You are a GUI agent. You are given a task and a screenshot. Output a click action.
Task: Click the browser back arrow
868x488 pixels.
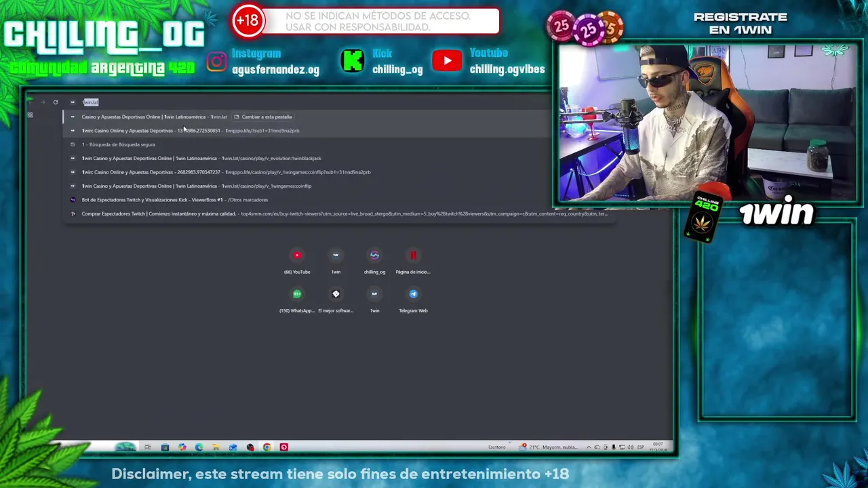(31, 102)
